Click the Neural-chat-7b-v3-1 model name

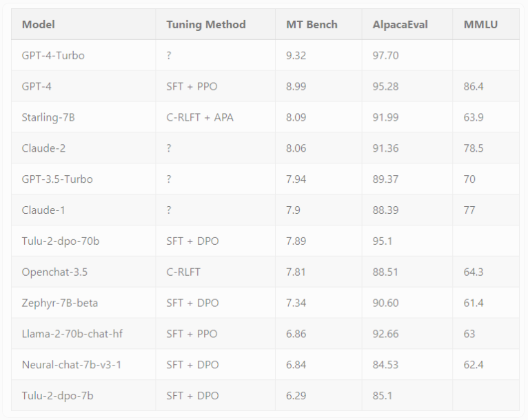tap(72, 364)
